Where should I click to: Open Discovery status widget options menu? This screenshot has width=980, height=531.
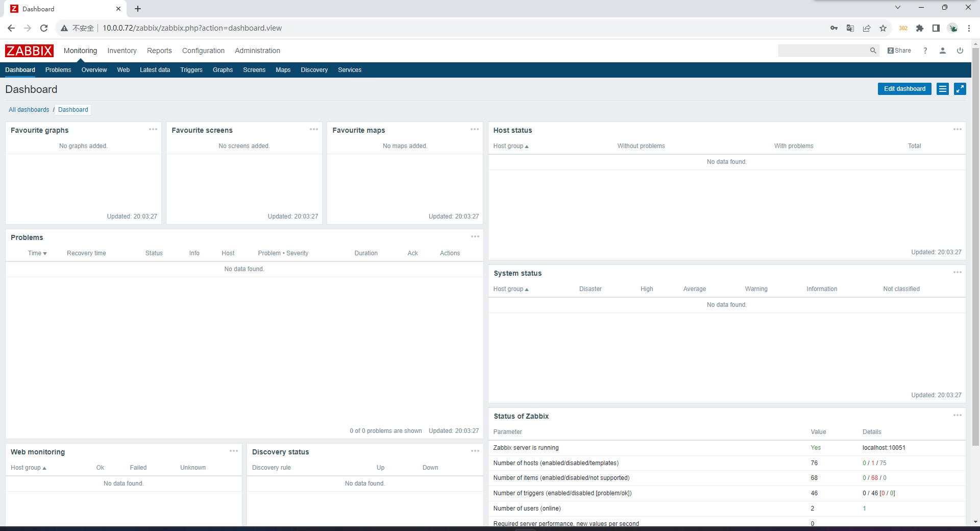475,451
